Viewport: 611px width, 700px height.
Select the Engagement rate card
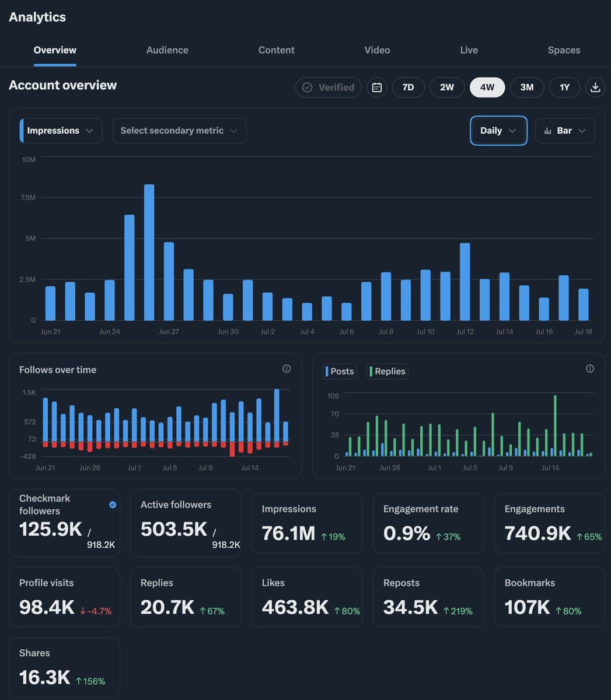coord(428,523)
